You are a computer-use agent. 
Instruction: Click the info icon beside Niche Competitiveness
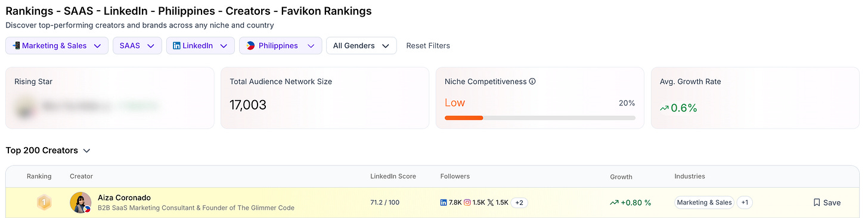coord(532,82)
